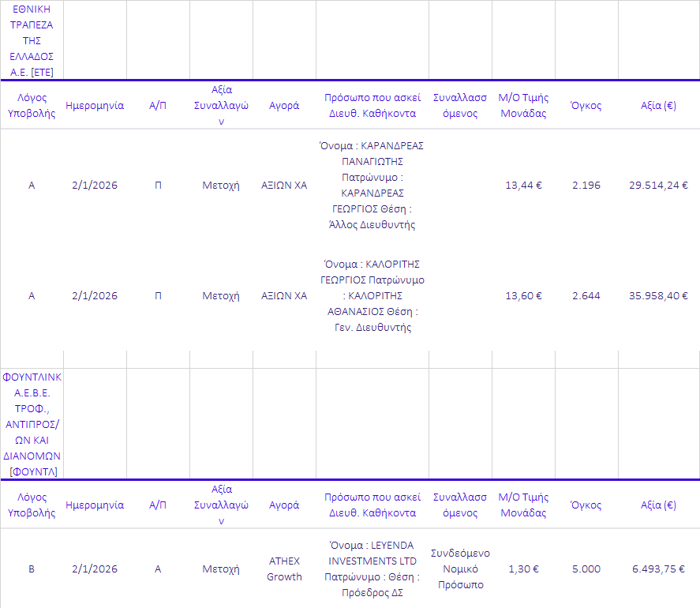Select date 2/1/2026 in the LEYENDA row
The width and height of the screenshot is (700, 608).
95,569
